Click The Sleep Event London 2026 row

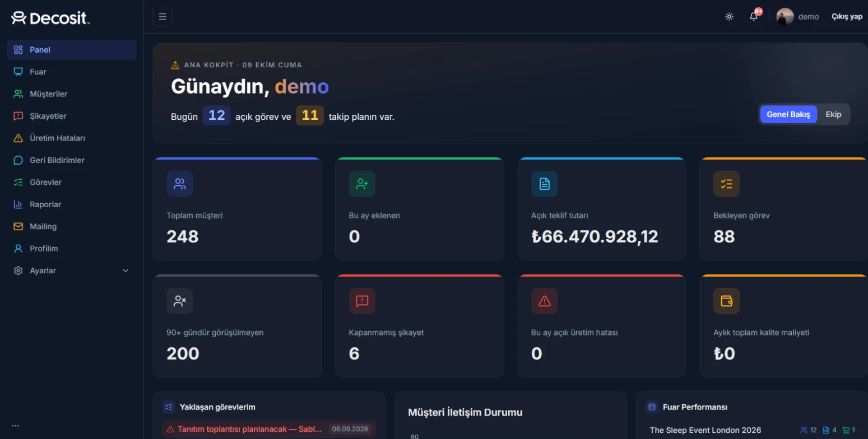tap(752, 430)
